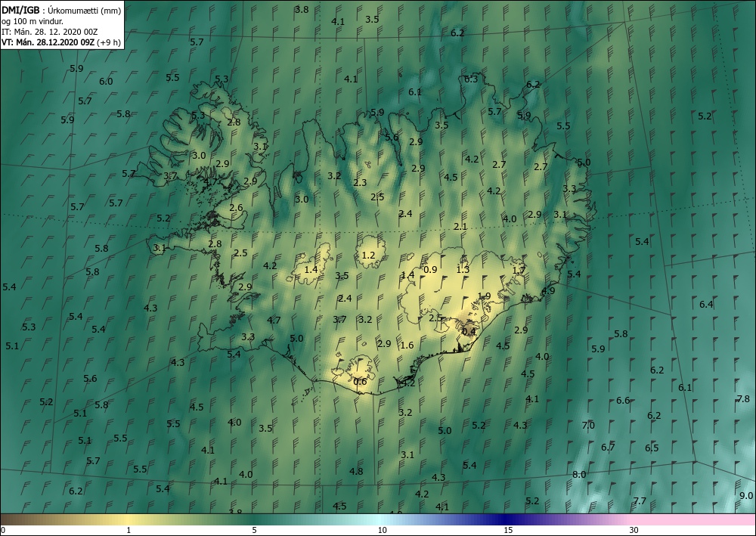Click the '30' label on the colour scale
Image resolution: width=756 pixels, height=536 pixels.
tap(634, 531)
